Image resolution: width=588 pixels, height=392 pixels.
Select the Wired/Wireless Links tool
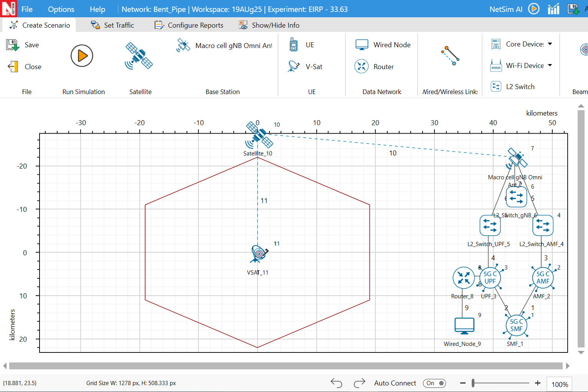(x=450, y=56)
